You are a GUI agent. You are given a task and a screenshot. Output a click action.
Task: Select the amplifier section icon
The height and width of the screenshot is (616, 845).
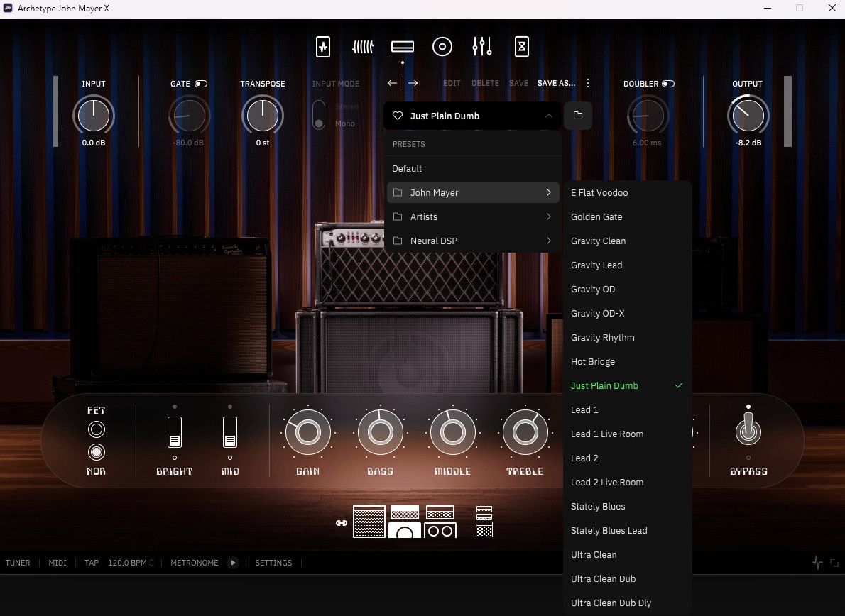403,47
